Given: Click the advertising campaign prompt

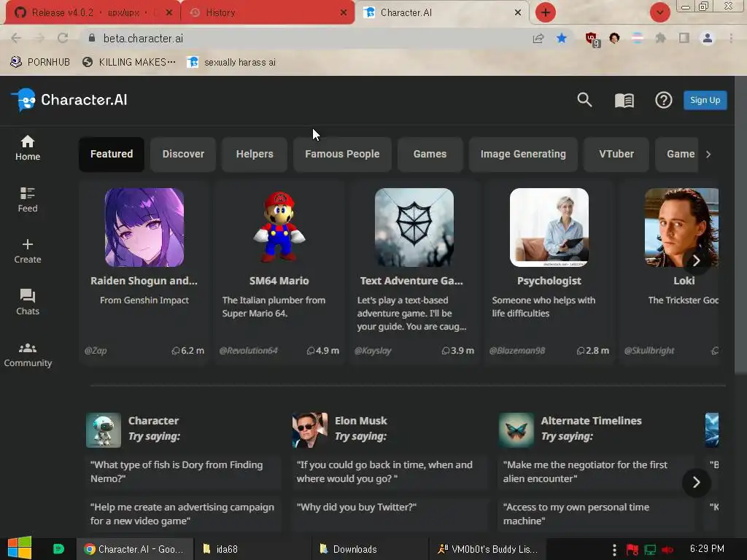Looking at the screenshot, I should point(185,514).
